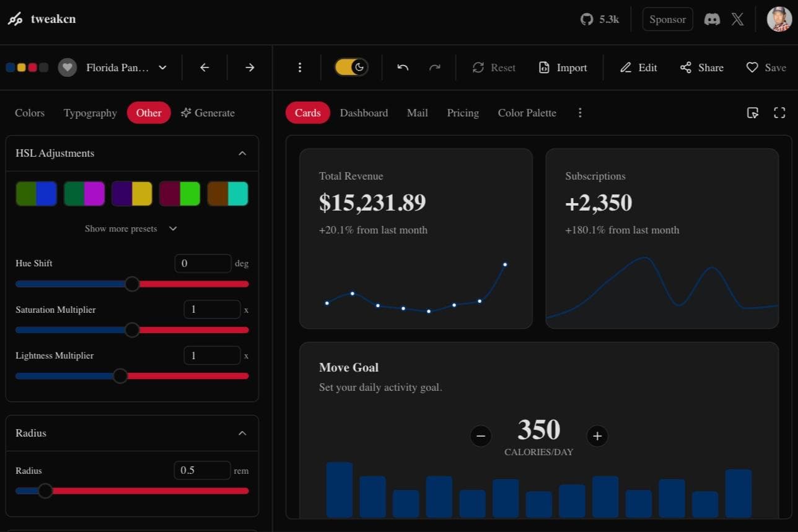This screenshot has width=798, height=532.
Task: Collapse the HSL Adjustments section
Action: (x=242, y=153)
